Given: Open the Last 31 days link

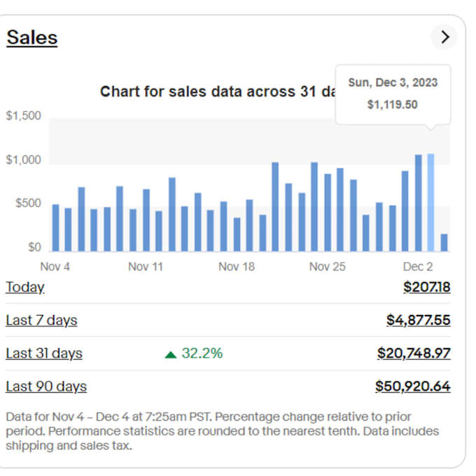Looking at the screenshot, I should point(44,353).
